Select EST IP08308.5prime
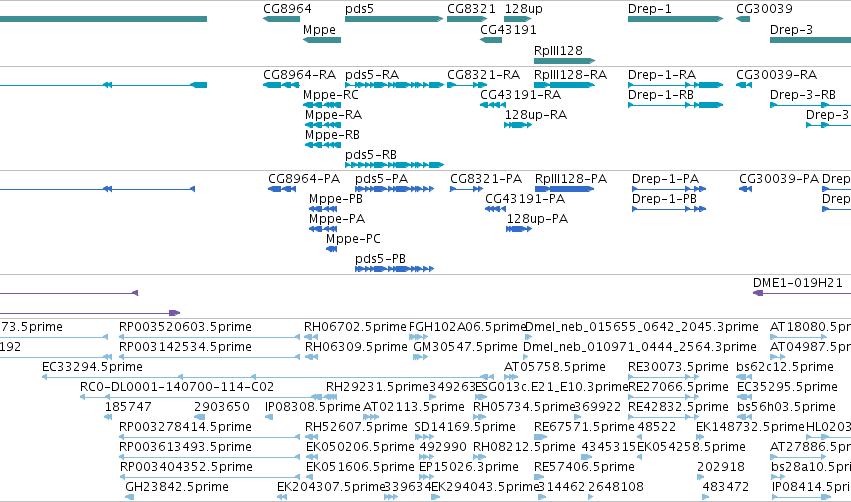 pos(269,417)
